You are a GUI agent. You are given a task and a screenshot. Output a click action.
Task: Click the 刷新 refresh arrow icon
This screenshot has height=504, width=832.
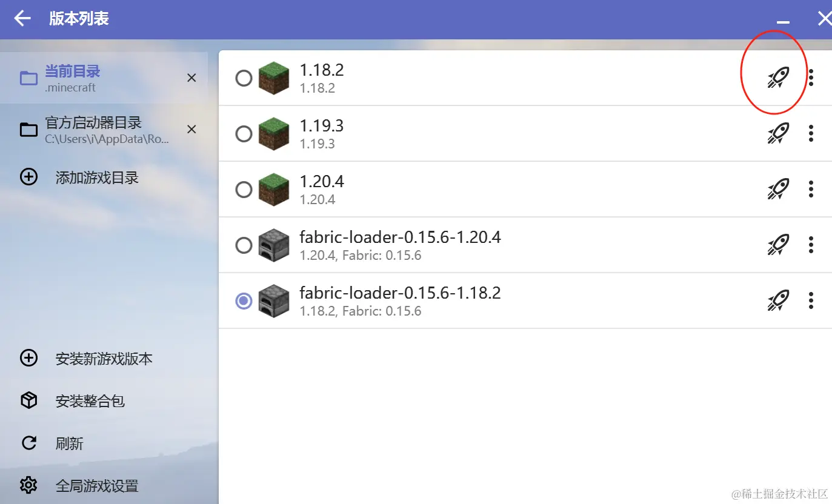[28, 443]
